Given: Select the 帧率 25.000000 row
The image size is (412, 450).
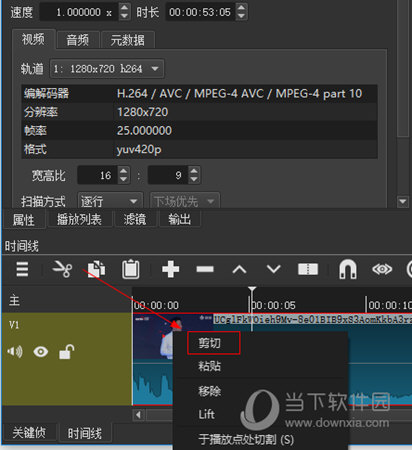Looking at the screenshot, I should click(200, 130).
